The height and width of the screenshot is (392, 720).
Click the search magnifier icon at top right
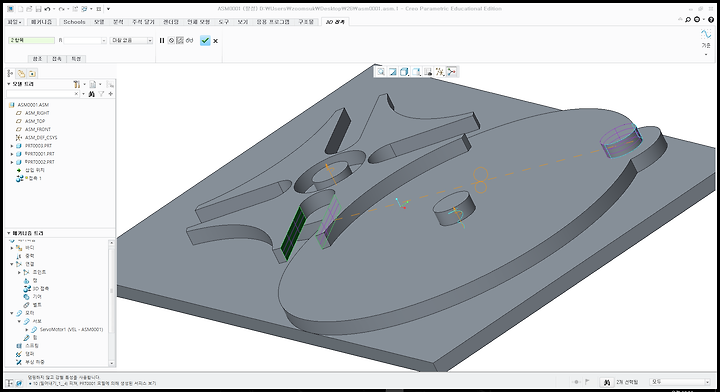click(x=688, y=20)
